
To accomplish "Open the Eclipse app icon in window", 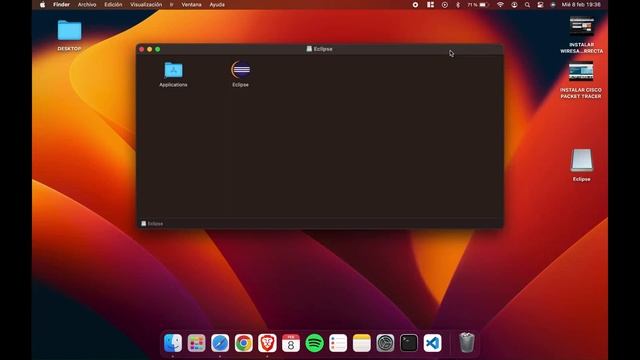I will [241, 70].
